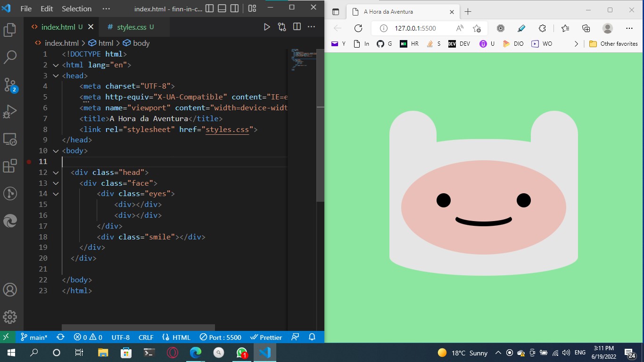
Task: Add this page to favorites in Edge
Action: (x=477, y=28)
